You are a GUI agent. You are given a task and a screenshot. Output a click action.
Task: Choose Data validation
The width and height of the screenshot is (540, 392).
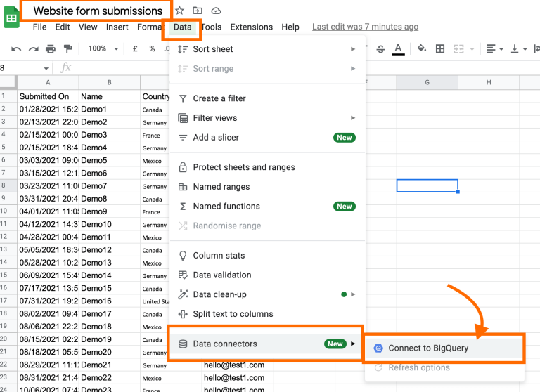pyautogui.click(x=267, y=275)
